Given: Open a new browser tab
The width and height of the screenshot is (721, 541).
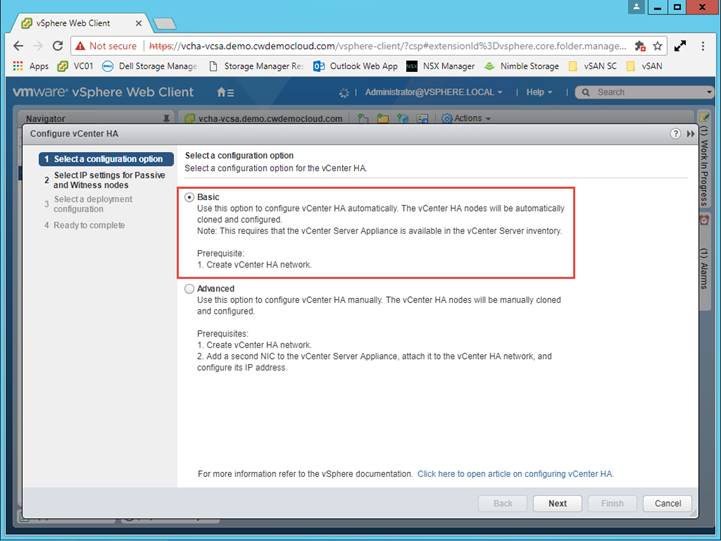Looking at the screenshot, I should point(165,23).
